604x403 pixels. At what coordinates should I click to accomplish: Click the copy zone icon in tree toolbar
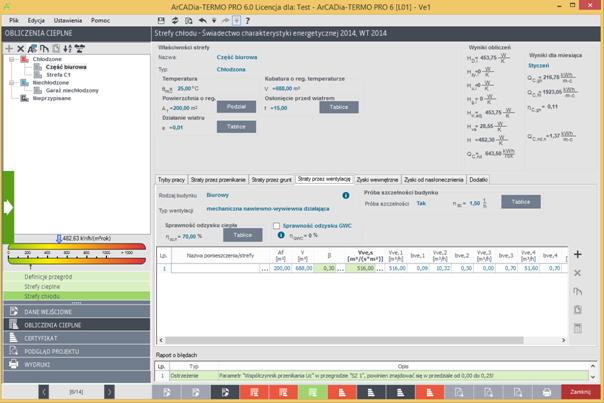(44, 49)
